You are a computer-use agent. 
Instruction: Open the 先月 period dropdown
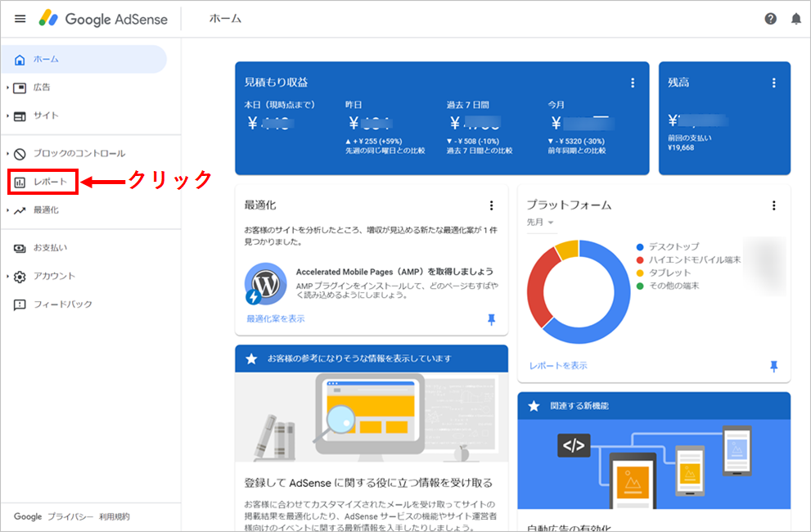[540, 222]
